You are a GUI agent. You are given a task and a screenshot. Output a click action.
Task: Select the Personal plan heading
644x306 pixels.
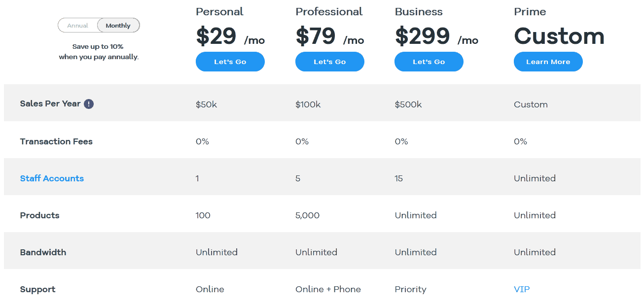219,11
